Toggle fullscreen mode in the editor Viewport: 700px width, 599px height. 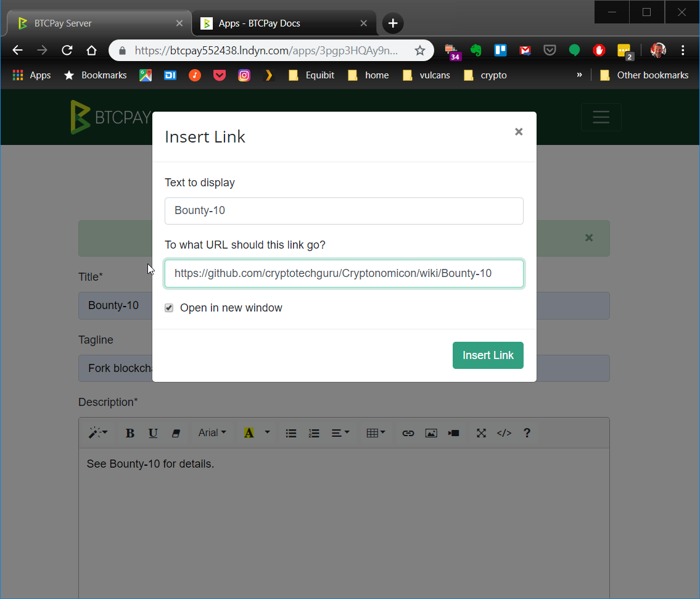pos(481,432)
